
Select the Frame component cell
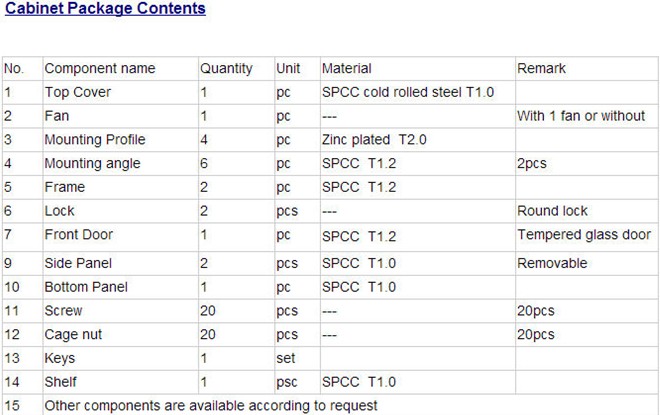pos(64,187)
